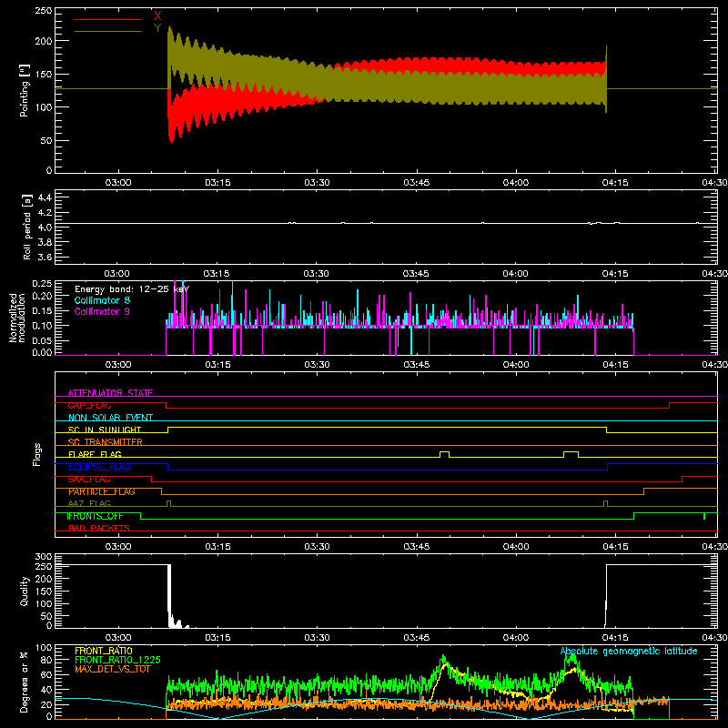This screenshot has height=728, width=728.
Task: Select the magenta "Collimator 9" legend entry
Action: [x=102, y=311]
